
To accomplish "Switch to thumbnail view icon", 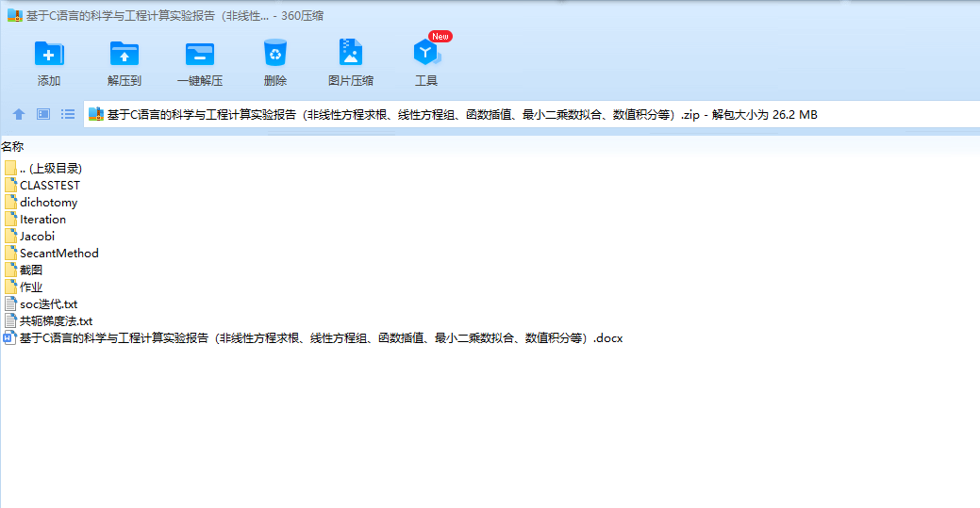I will [x=43, y=114].
